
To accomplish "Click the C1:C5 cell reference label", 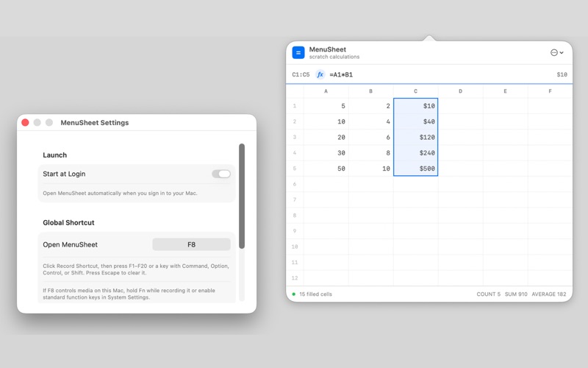I will click(x=301, y=75).
